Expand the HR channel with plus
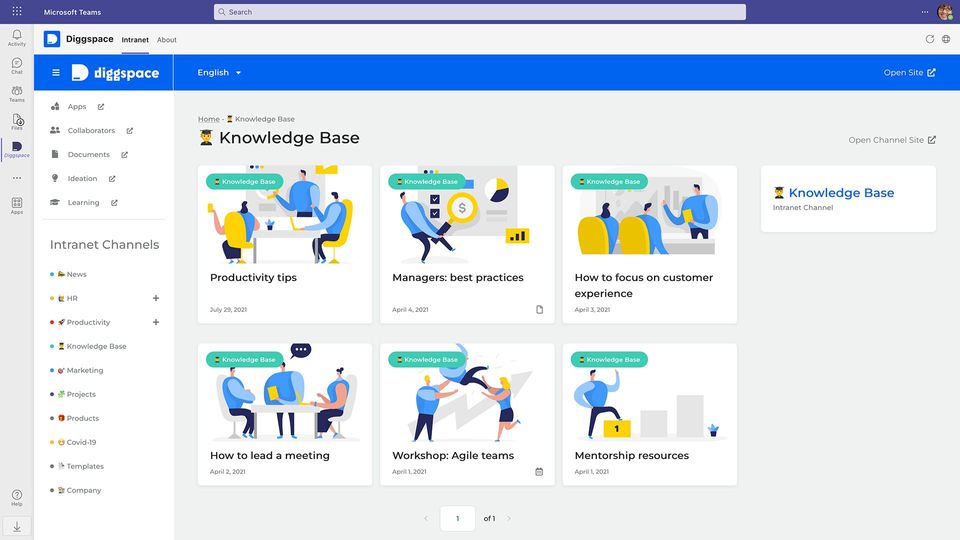 [x=156, y=298]
